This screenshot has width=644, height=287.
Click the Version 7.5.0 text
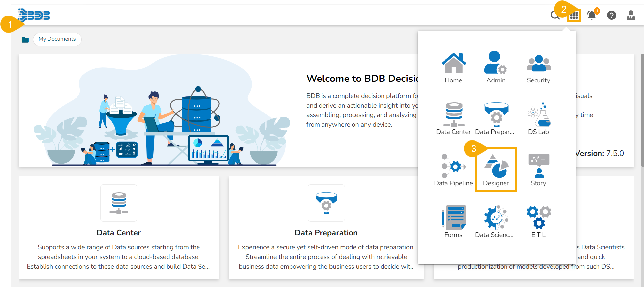pyautogui.click(x=600, y=153)
